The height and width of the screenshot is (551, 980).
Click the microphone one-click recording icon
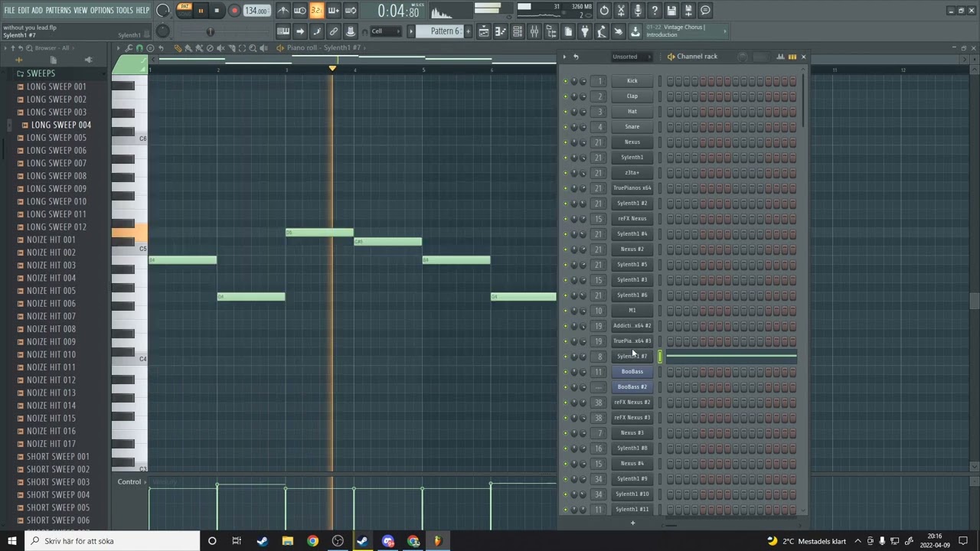click(638, 11)
